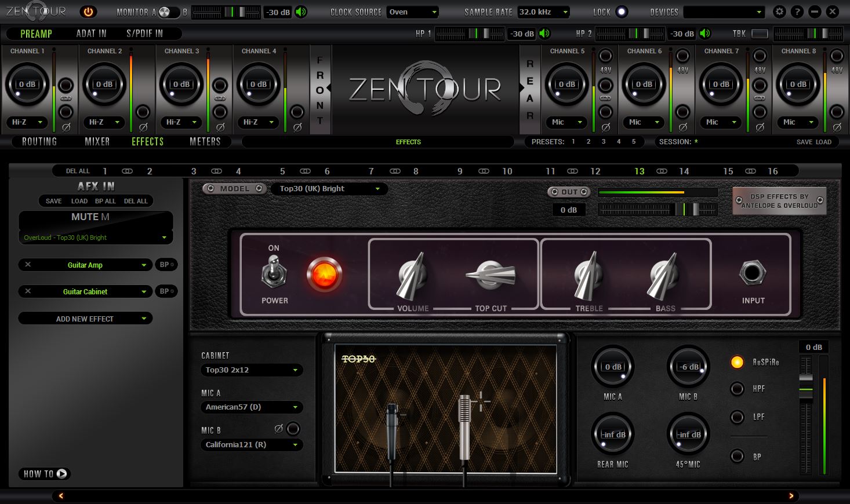850x504 pixels.
Task: Click BP ALL in the AFX IN panel
Action: point(106,201)
